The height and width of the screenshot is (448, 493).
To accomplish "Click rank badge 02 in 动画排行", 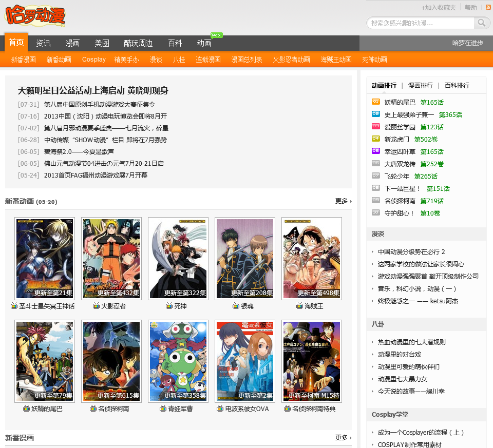I will pos(376,114).
